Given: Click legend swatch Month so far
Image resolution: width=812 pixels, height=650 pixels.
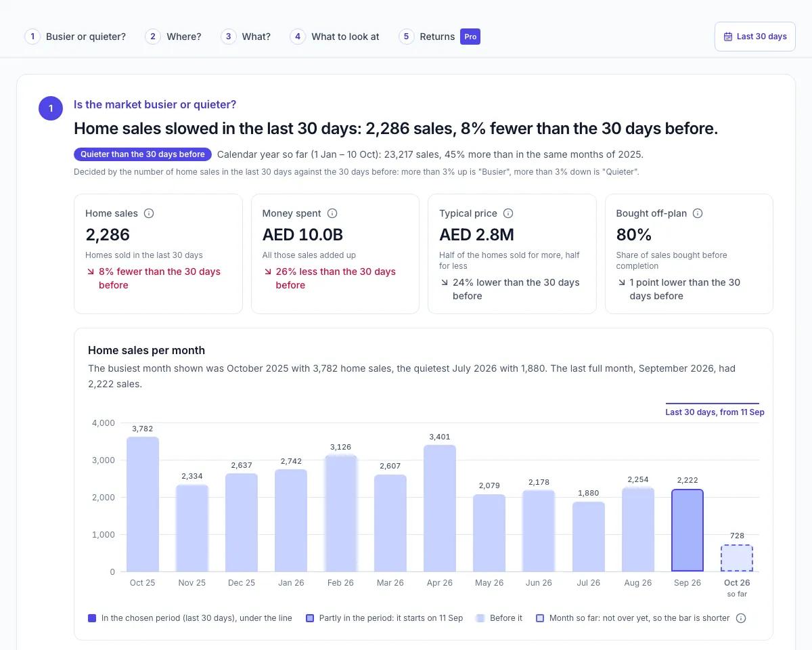Looking at the screenshot, I should (x=540, y=618).
